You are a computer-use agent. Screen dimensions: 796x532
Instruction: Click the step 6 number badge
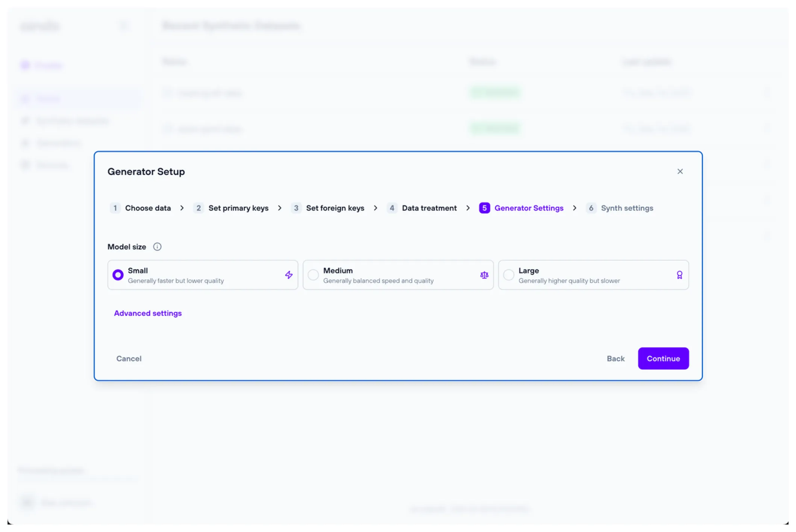click(591, 208)
